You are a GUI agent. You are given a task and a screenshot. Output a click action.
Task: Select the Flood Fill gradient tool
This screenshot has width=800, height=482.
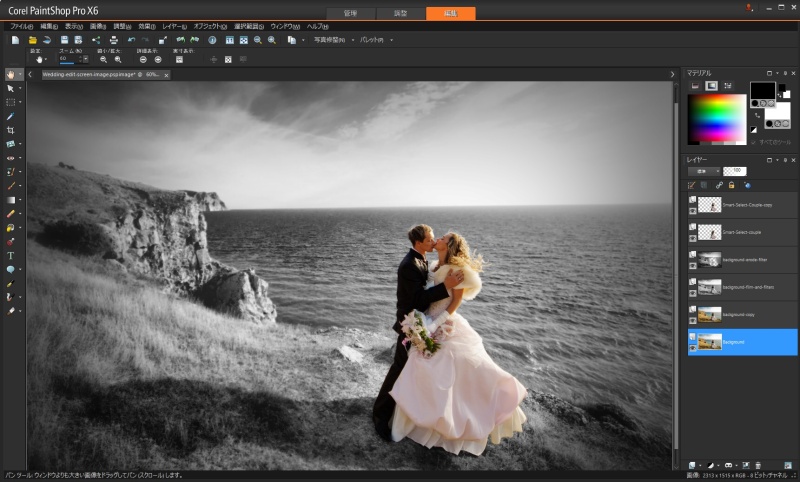[x=10, y=200]
